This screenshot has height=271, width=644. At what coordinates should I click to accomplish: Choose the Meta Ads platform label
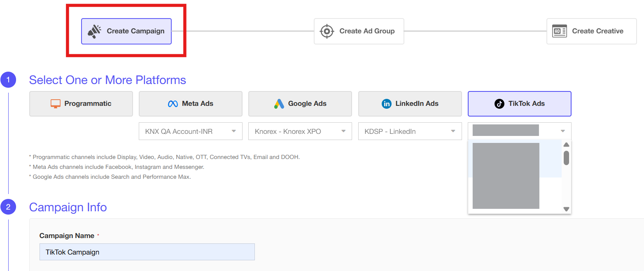pos(198,104)
